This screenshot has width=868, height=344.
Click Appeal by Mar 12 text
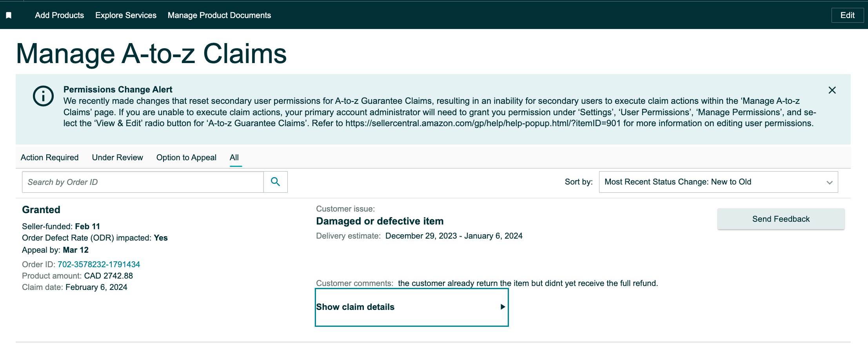click(x=55, y=250)
